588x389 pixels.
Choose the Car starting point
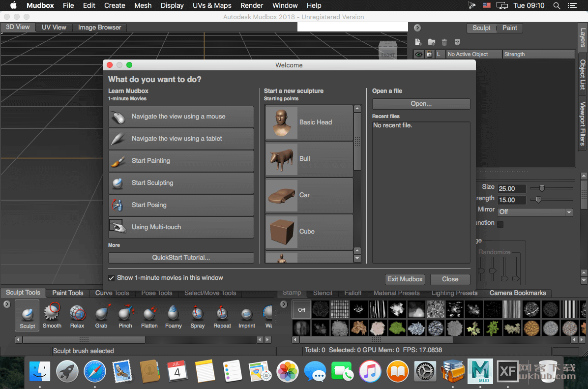(x=309, y=195)
